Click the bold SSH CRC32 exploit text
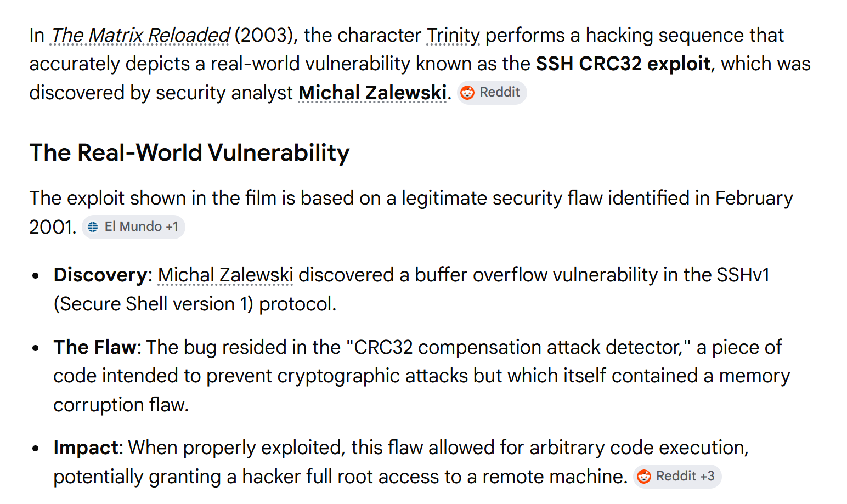Viewport: 847px width, 504px height. [x=623, y=64]
